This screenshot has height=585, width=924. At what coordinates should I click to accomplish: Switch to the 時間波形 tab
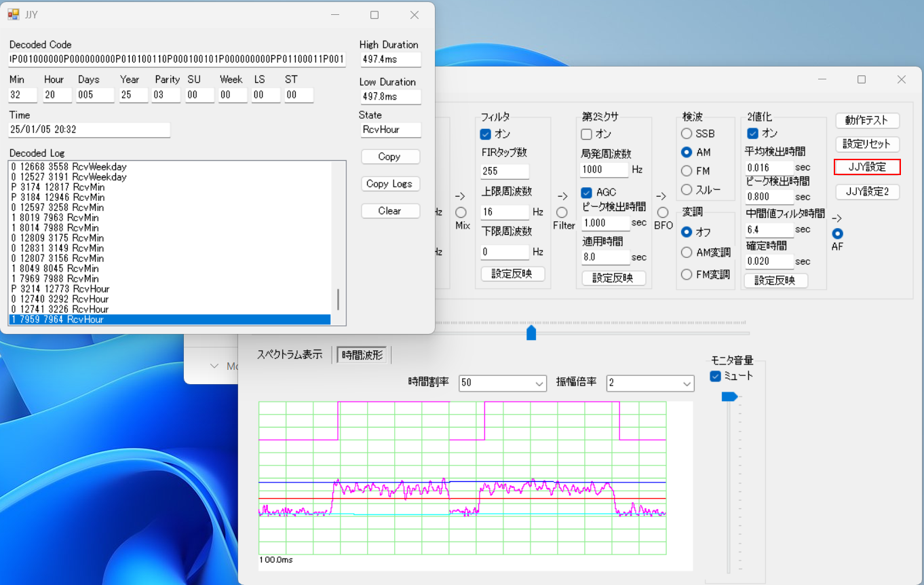point(362,355)
